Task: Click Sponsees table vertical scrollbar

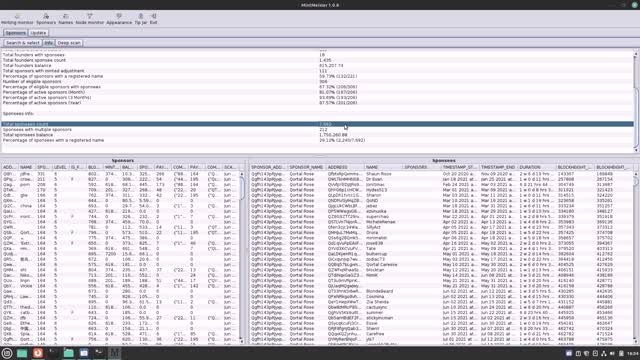Action: click(636, 257)
